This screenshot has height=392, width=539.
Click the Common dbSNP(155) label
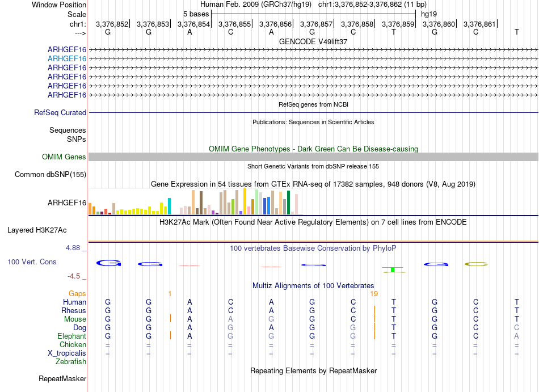(x=50, y=175)
